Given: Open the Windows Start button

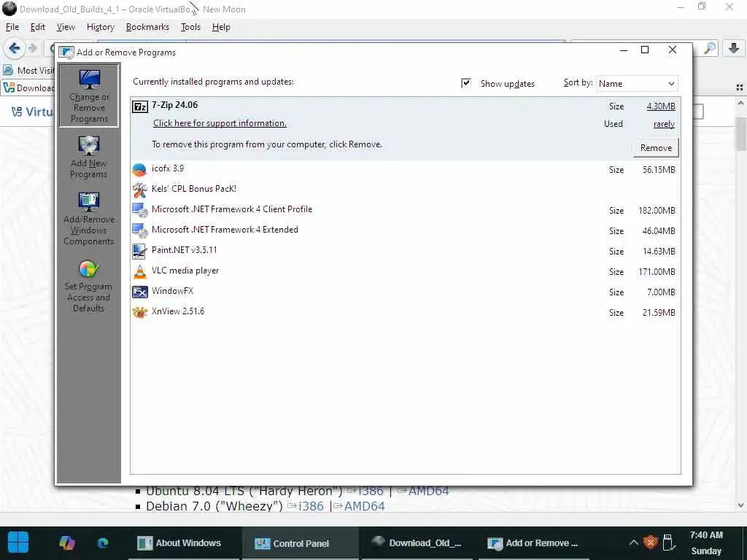Looking at the screenshot, I should 18,542.
